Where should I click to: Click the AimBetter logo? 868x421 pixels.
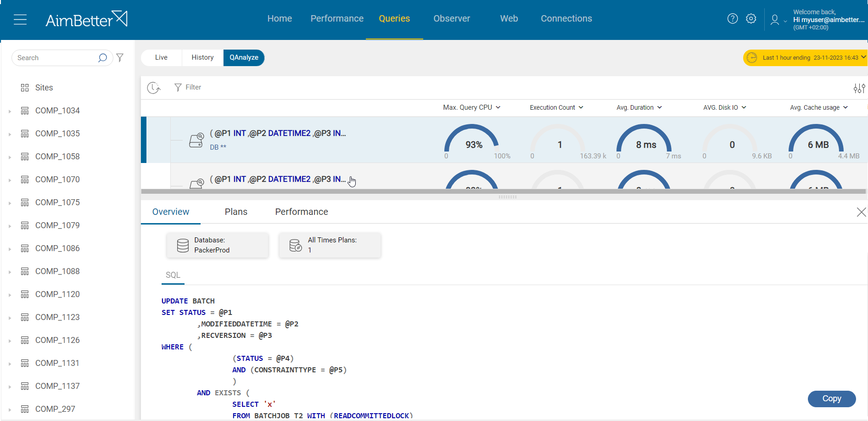(x=86, y=19)
